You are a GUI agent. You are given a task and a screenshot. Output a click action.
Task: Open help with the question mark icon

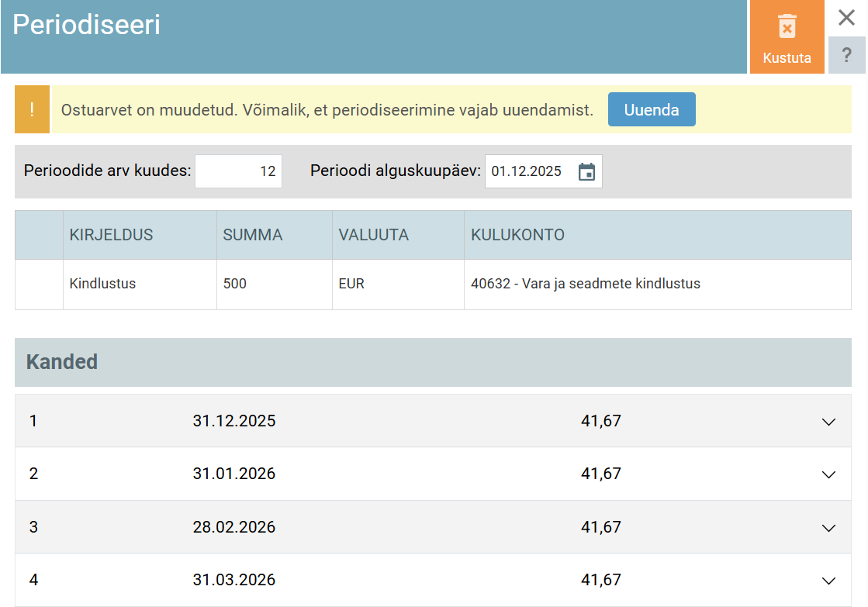(x=846, y=56)
